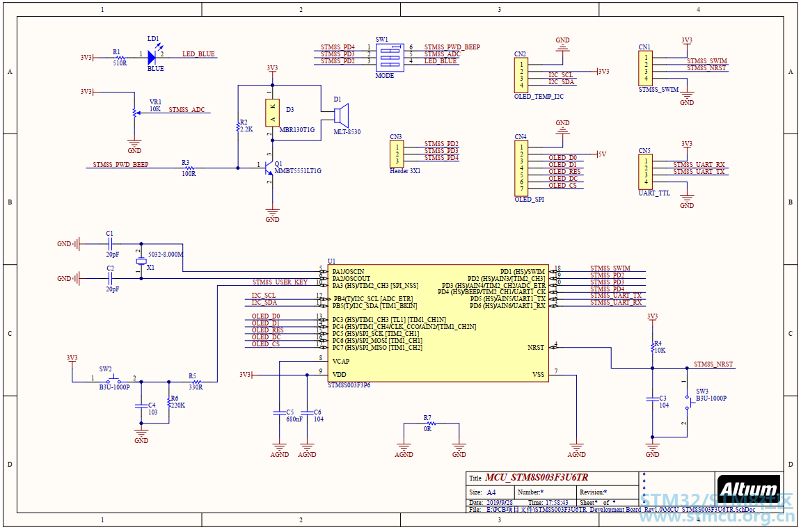This screenshot has width=801, height=532.
Task: Select the STM8S_UART_RX label on CN5
Action: (x=699, y=165)
